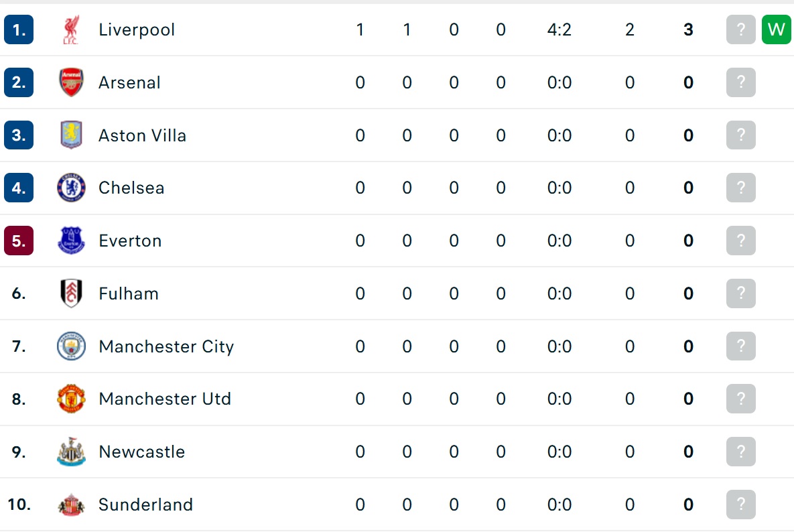794x532 pixels.
Task: Open the Newcastle team link
Action: pyautogui.click(x=142, y=452)
